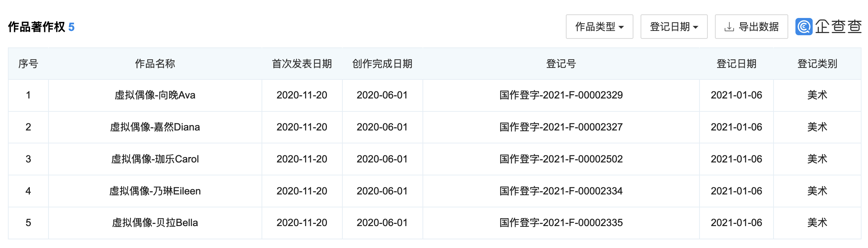
Task: Select the 虚拟偶像-珈乐Carol work name
Action: (155, 159)
